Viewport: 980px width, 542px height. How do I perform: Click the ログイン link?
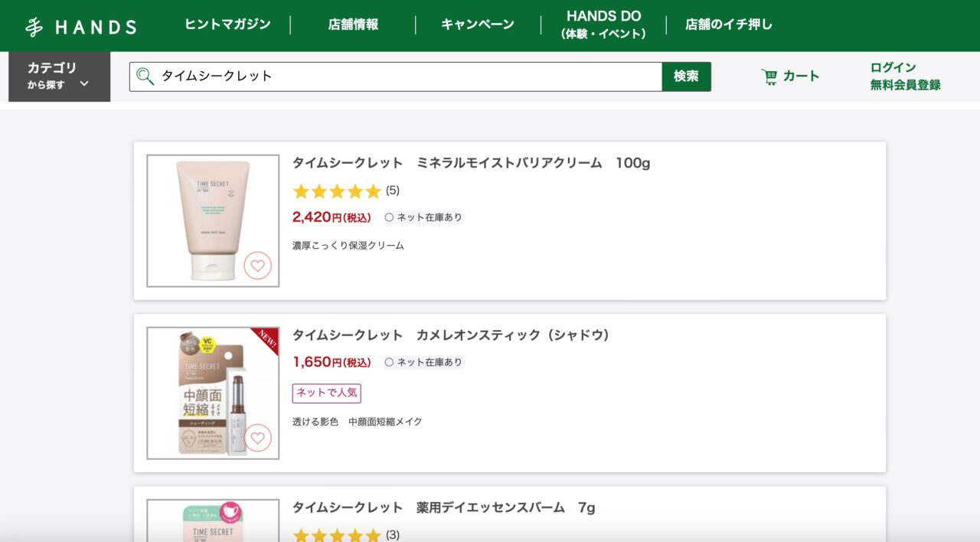tap(893, 67)
